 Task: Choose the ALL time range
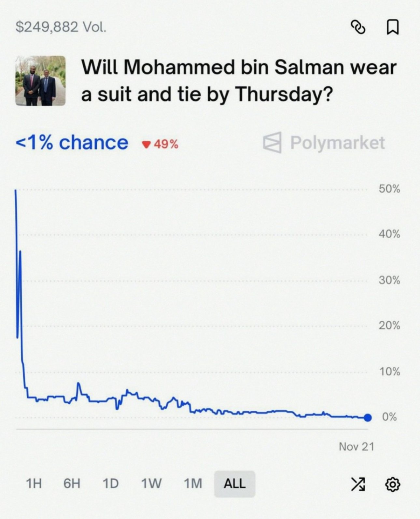pos(234,484)
